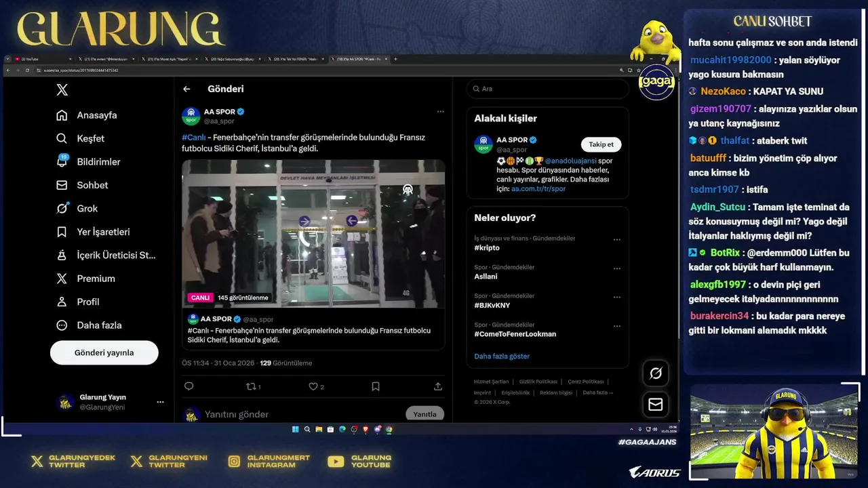868x488 pixels.
Task: Open AA SPOR profile avatar in post
Action: pyautogui.click(x=191, y=116)
